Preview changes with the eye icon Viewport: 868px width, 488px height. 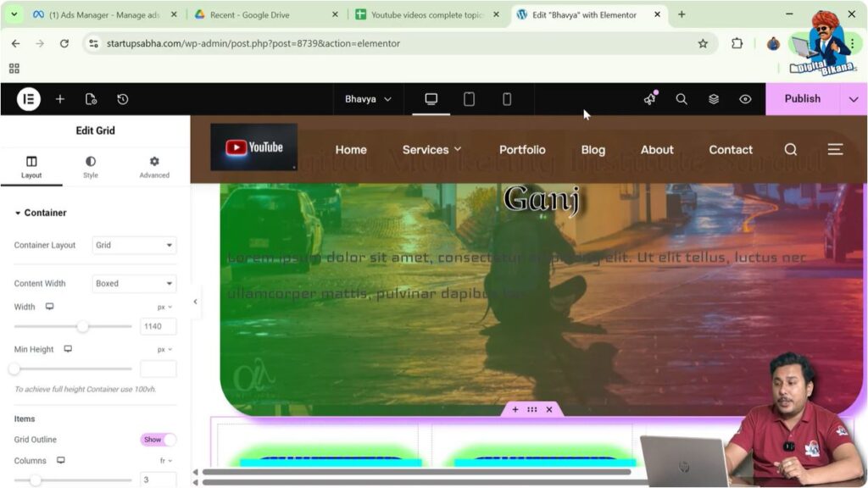745,99
